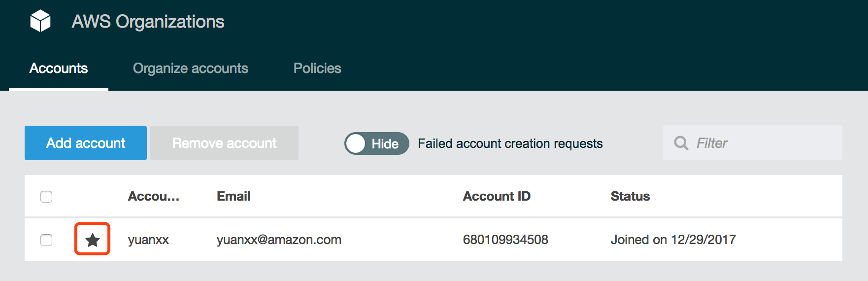Screen dimensions: 868x281
Task: Open the yuanxx account name
Action: 148,240
